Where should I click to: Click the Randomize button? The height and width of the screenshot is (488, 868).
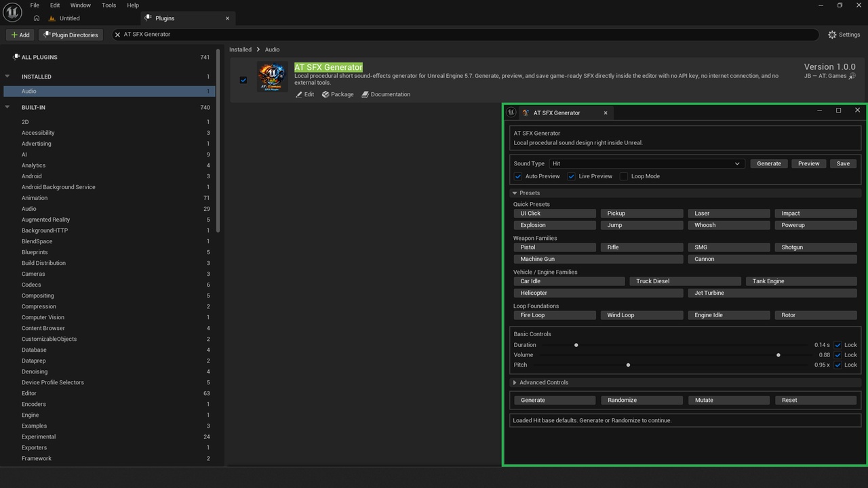[x=642, y=400]
